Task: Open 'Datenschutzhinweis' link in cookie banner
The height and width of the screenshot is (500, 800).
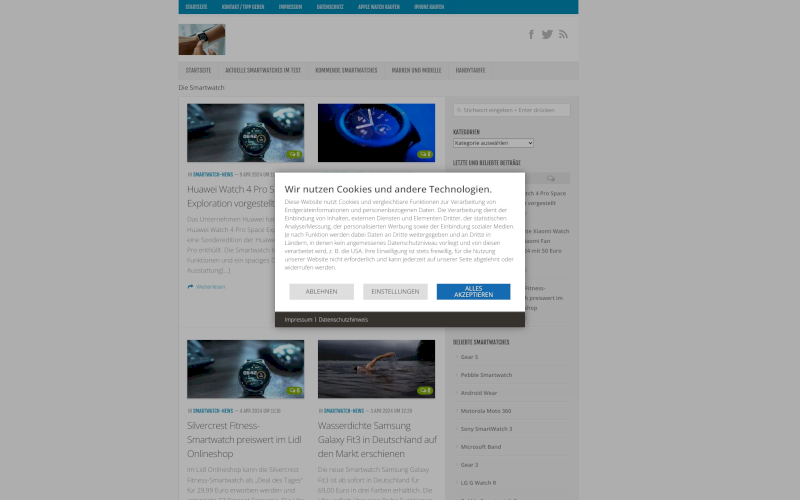Action: point(343,320)
